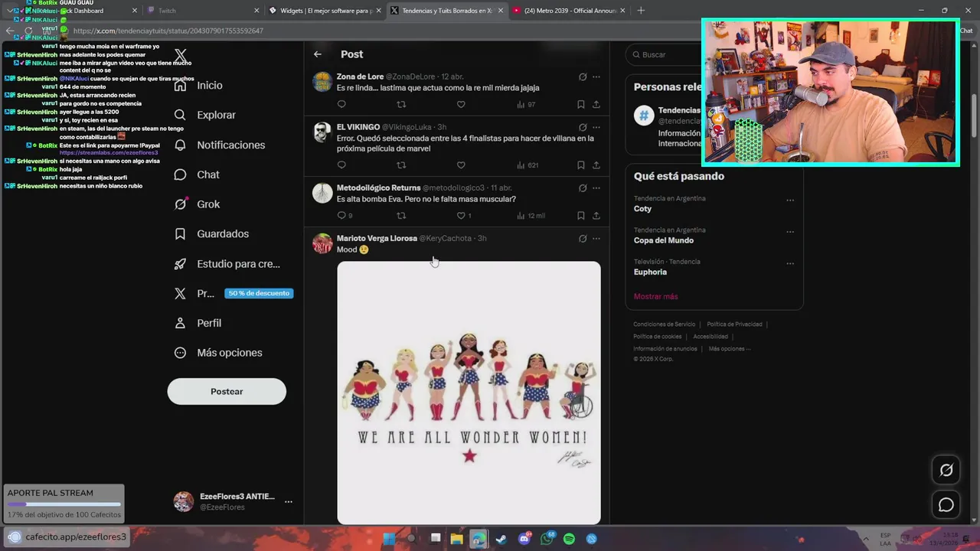Open options for Euphoria trend
This screenshot has height=551, width=980.
tap(790, 263)
